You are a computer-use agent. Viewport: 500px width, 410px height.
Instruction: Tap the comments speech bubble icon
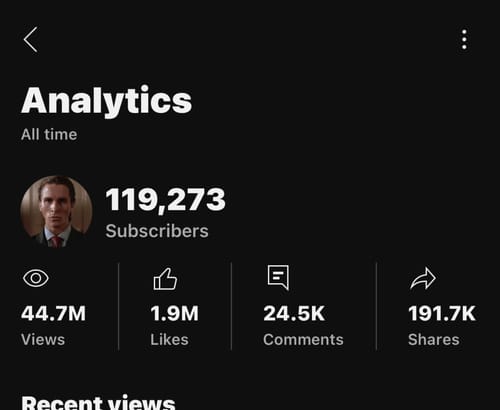click(278, 277)
